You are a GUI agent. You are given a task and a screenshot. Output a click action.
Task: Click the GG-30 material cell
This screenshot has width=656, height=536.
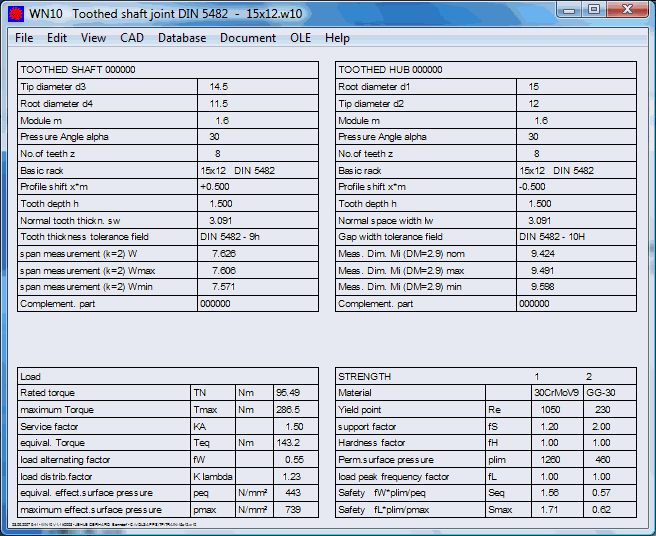(x=600, y=393)
